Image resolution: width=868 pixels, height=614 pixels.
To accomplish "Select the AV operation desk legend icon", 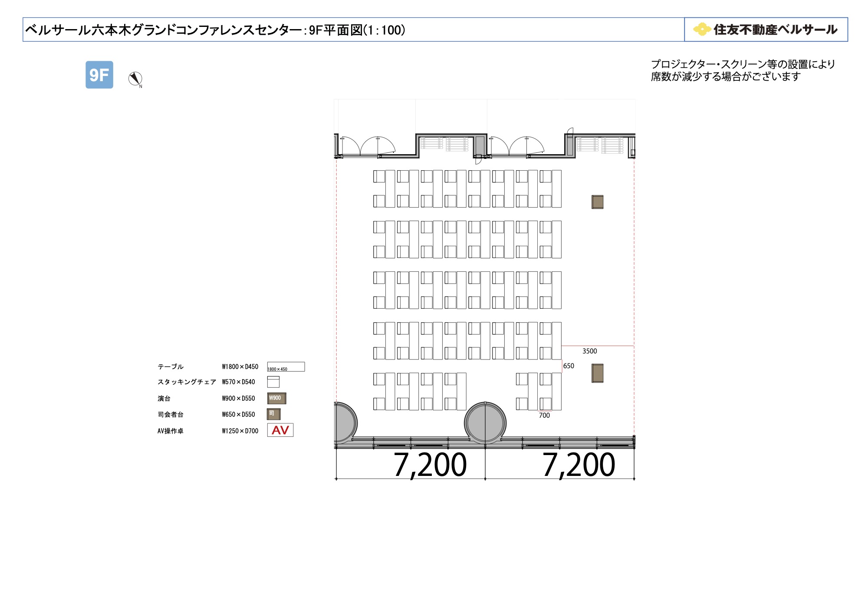I will click(280, 430).
